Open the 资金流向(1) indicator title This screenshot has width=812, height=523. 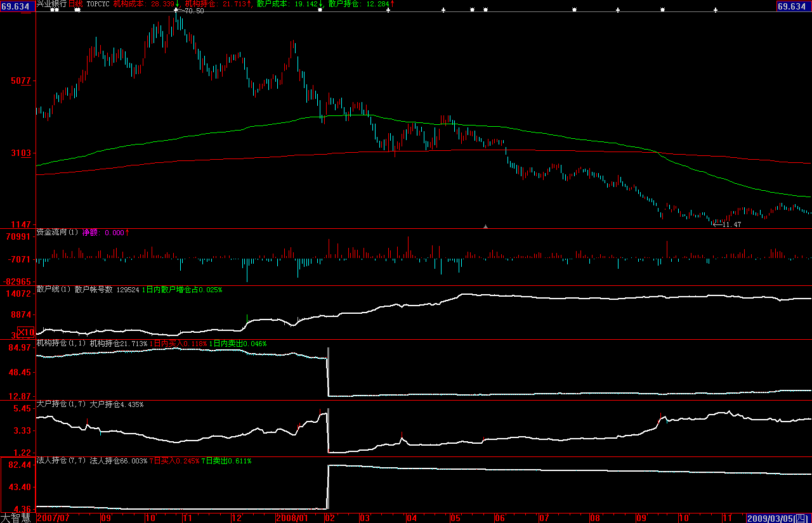pos(58,233)
